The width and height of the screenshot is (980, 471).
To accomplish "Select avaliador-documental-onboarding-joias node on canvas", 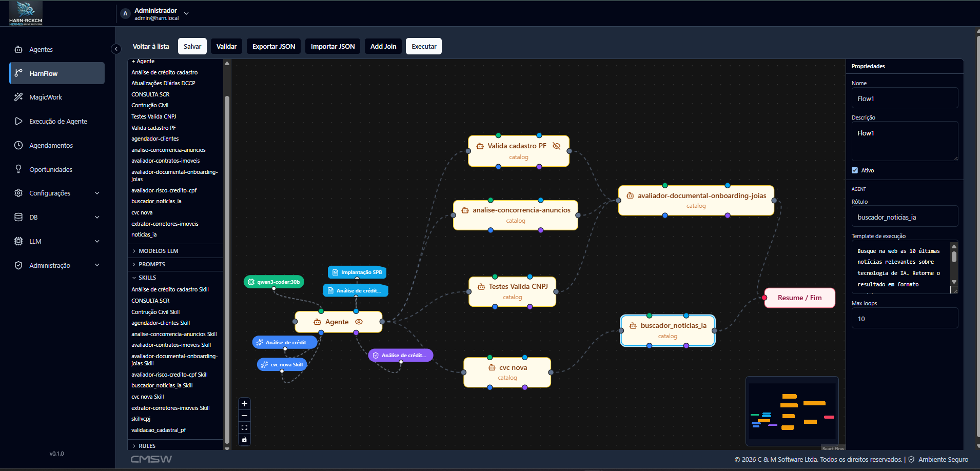I will click(696, 200).
